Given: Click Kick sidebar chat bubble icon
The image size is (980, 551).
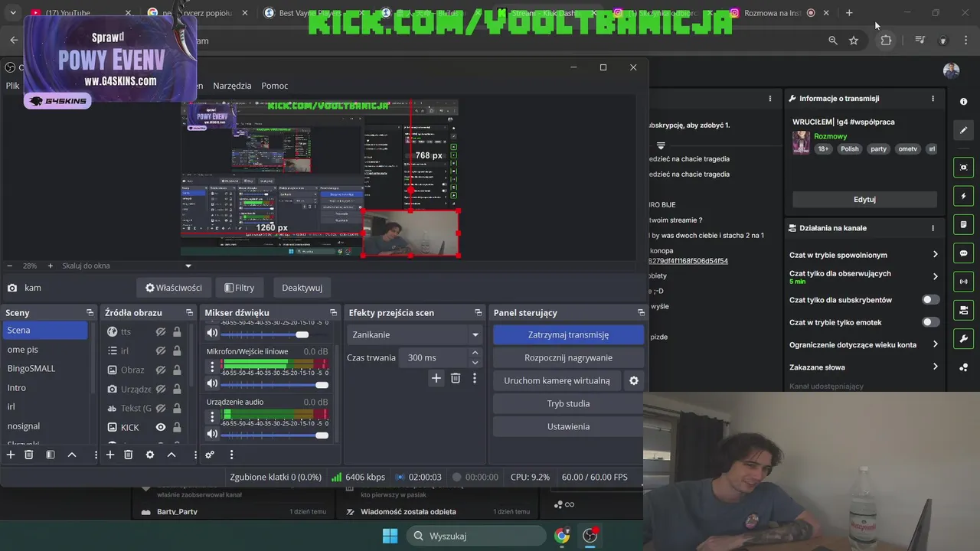Looking at the screenshot, I should pyautogui.click(x=963, y=253).
